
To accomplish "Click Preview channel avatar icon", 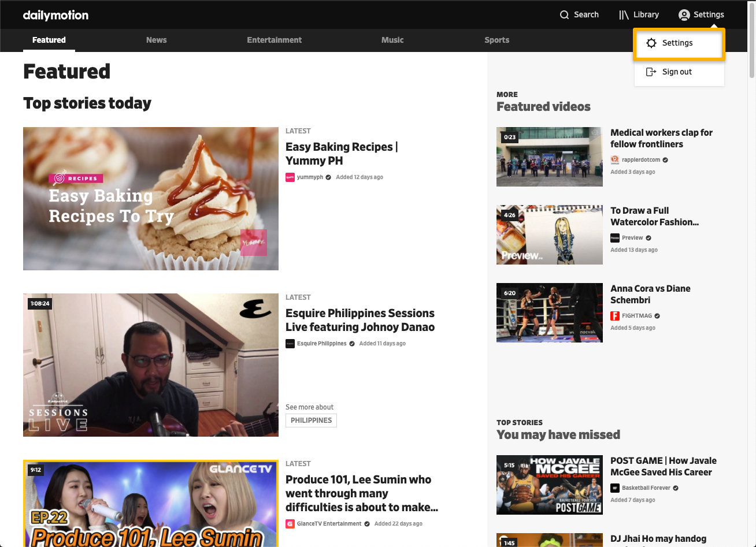I will [x=615, y=238].
